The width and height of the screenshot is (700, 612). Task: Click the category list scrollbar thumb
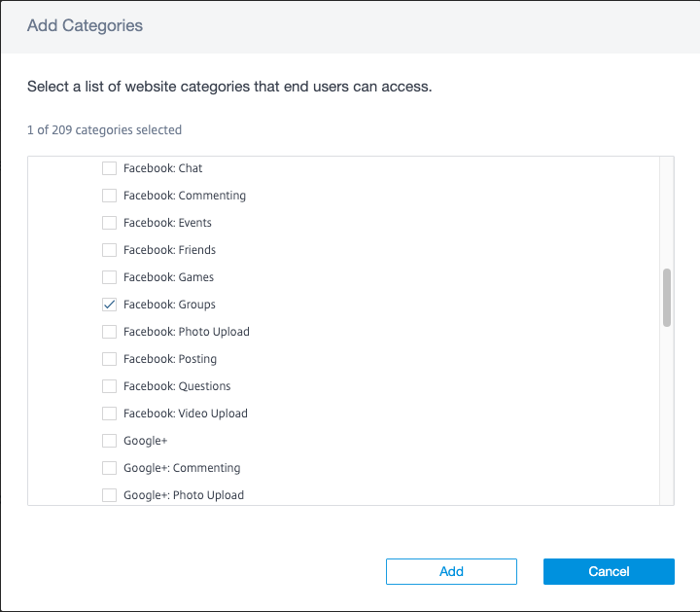coord(667,298)
